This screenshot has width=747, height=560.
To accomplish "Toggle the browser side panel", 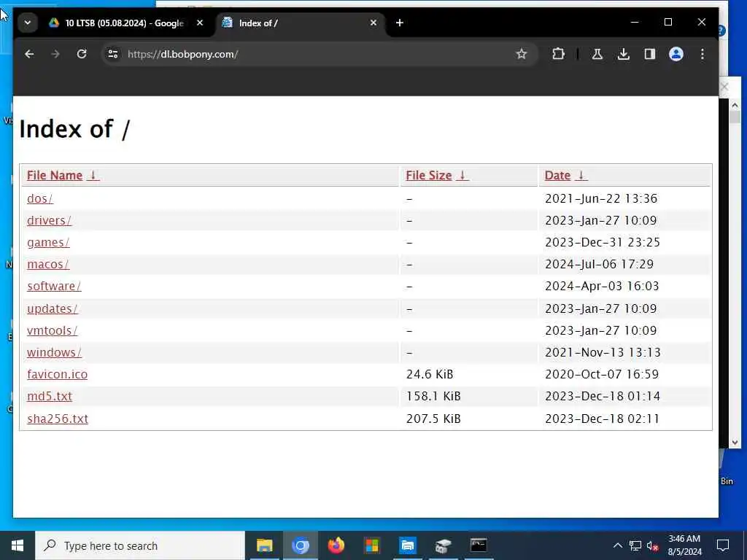I will 650,54.
